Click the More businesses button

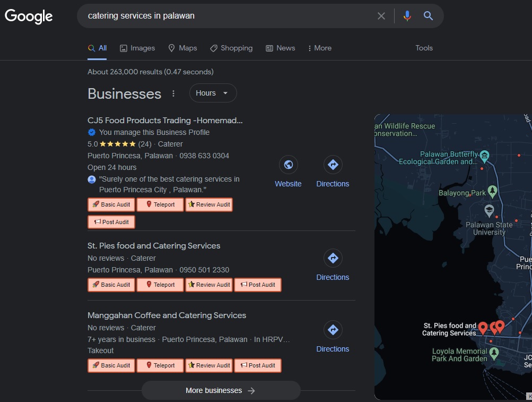tap(221, 390)
